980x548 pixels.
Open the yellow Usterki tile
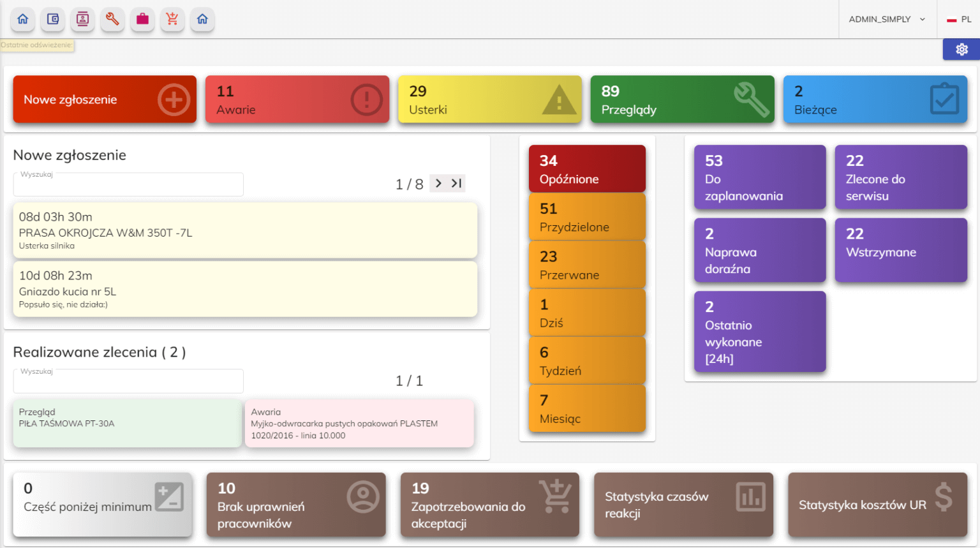point(490,100)
